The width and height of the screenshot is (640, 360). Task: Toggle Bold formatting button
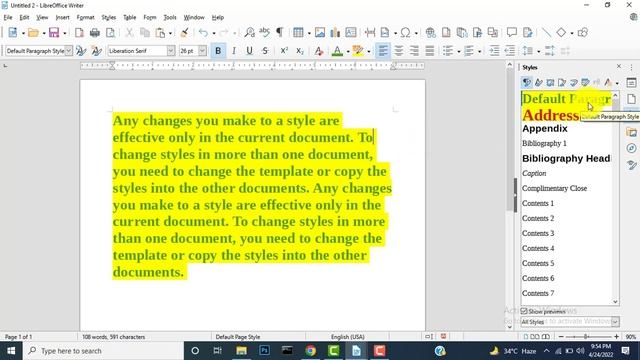click(x=218, y=51)
